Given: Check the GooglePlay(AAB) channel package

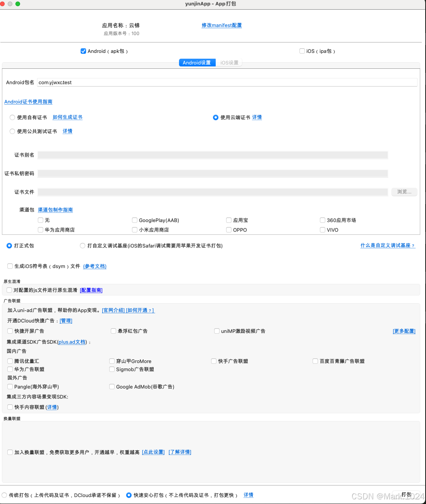Looking at the screenshot, I should 134,220.
